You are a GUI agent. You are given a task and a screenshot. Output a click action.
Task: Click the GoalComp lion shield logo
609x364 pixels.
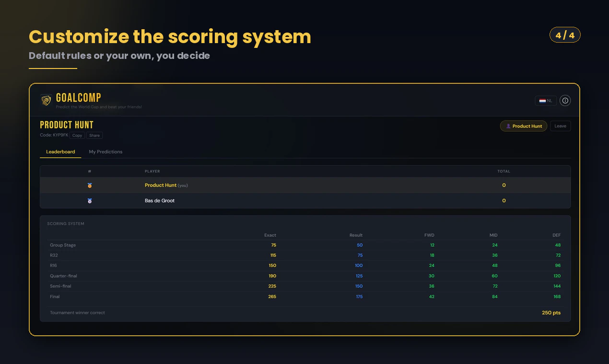tap(46, 101)
